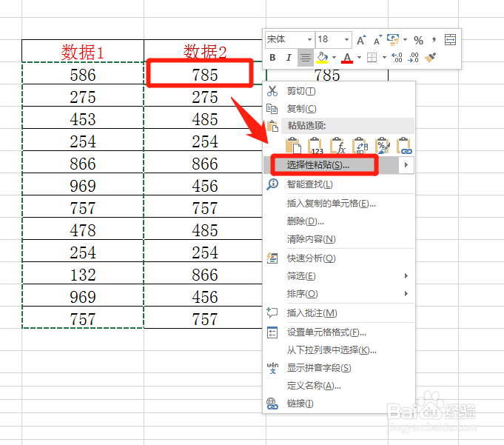Open 快速分析(Q) menu item
Screen dimensions: 504x445
point(339,258)
